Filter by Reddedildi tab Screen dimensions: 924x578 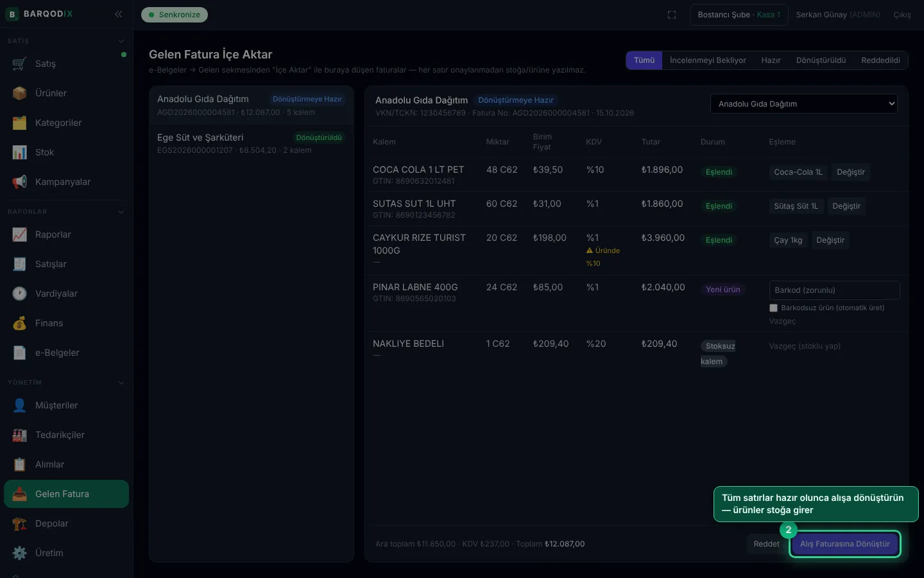point(880,60)
